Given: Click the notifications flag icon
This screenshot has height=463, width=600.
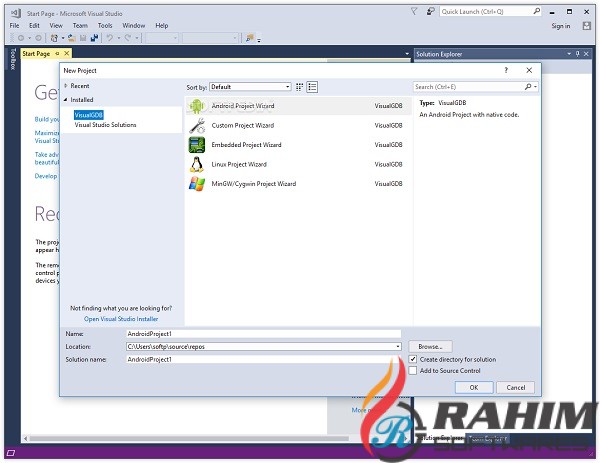Looking at the screenshot, I should (x=414, y=12).
